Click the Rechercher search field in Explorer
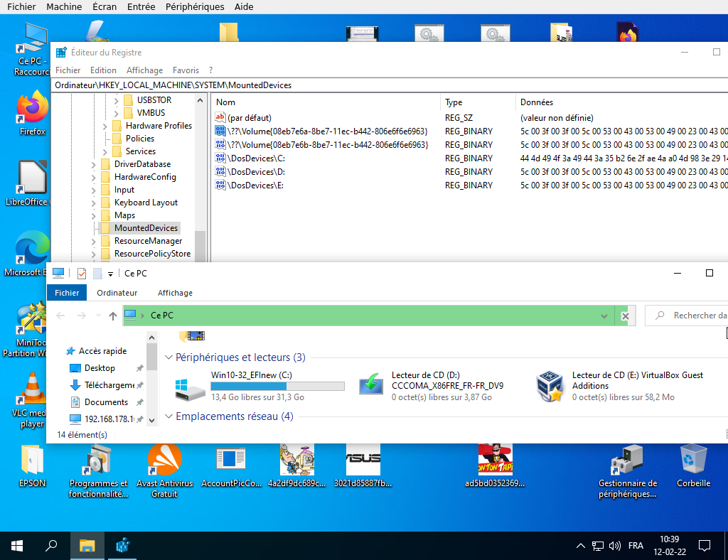 687,316
